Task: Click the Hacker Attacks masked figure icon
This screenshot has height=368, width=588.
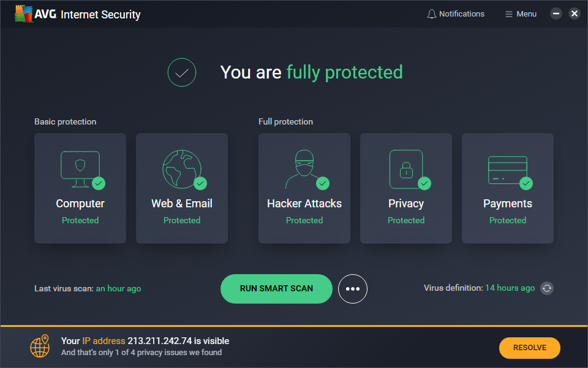Action: click(x=303, y=169)
